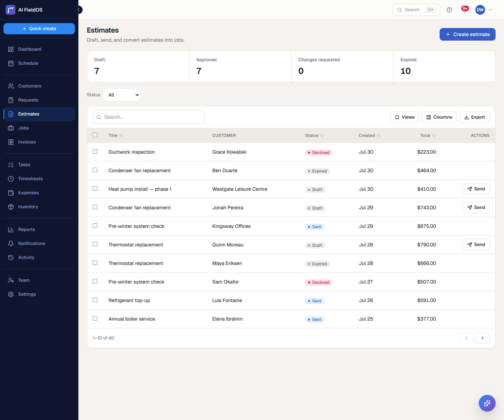Viewport: 504px width, 420px height.
Task: Click the AI FieldOS logo icon
Action: point(10,10)
